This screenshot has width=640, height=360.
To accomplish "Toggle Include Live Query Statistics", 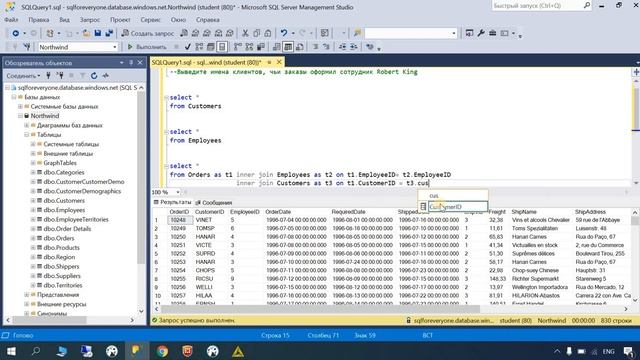I will (249, 47).
